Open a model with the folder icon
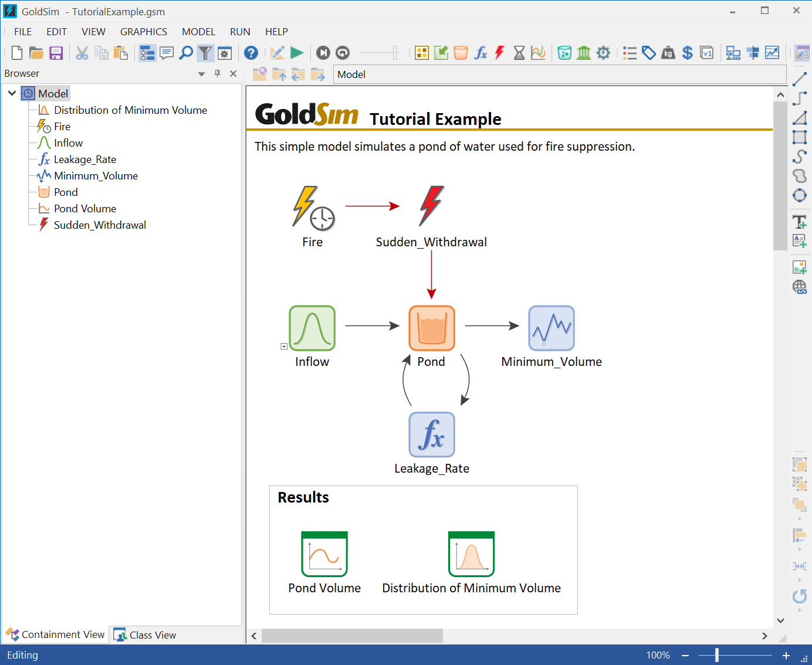Screen dimensions: 812x665 [36, 53]
